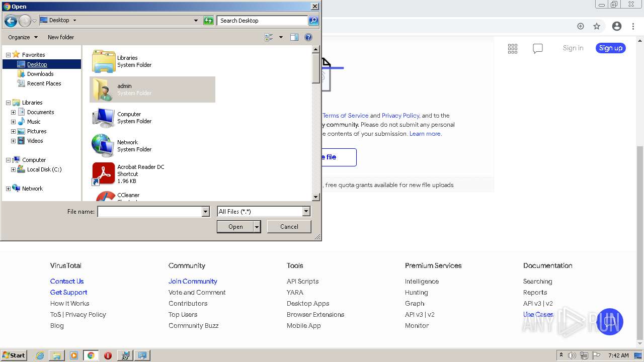This screenshot has width=644, height=362.
Task: Expand the Music library node
Action: 13,122
